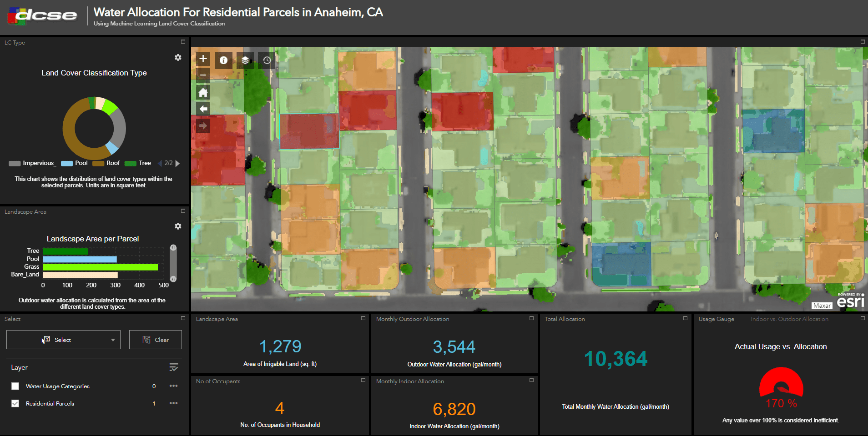
Task: Click the home extent button on the map
Action: (x=202, y=92)
